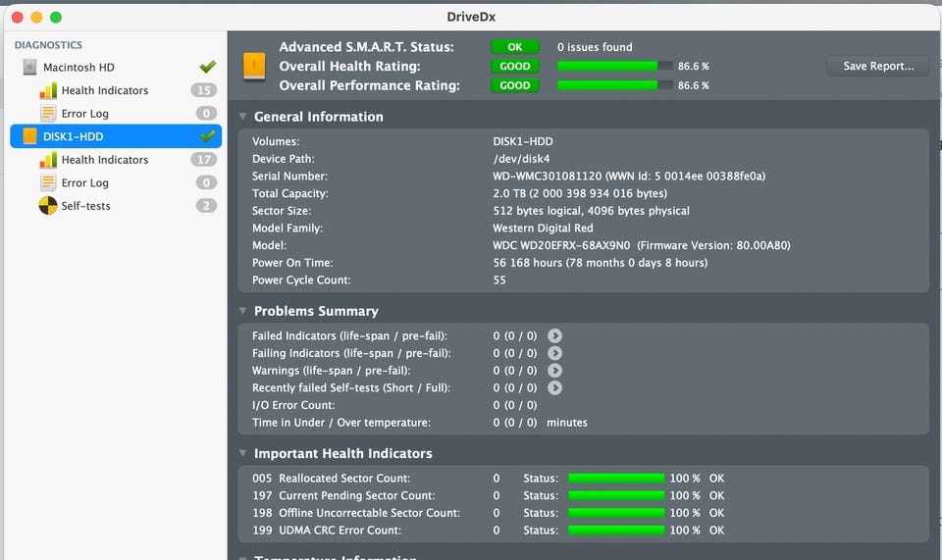Screen dimensions: 942x560
Task: Click Error Log notepad icon under DISK1-HDD
Action: coord(48,182)
